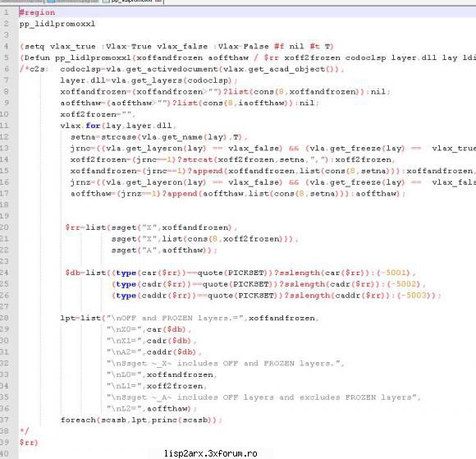Click line number 37 in the gutter
This screenshot has height=459, width=476.
(4, 420)
